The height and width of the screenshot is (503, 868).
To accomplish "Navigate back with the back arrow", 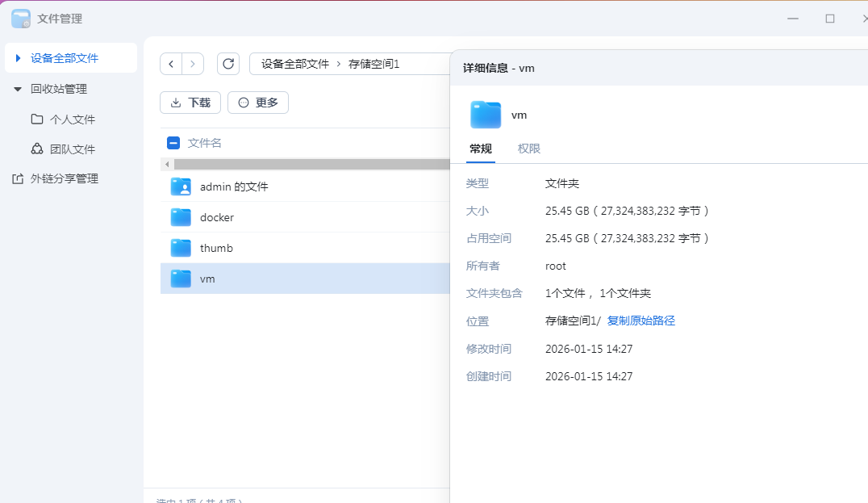I will (171, 63).
